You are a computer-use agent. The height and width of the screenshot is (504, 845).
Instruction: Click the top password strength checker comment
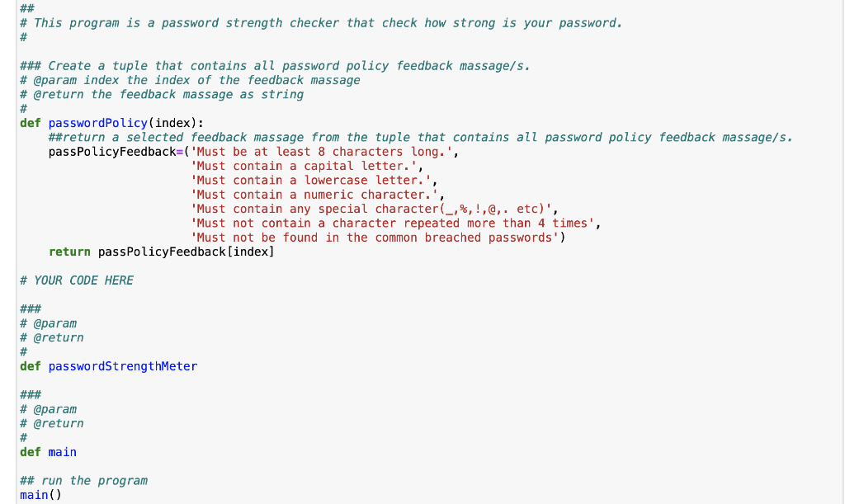(x=321, y=23)
